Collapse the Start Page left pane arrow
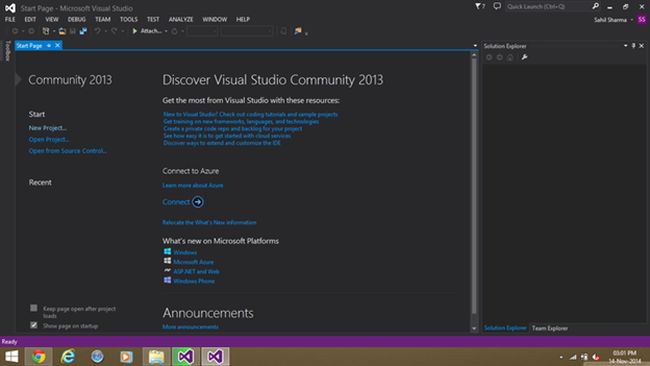The height and width of the screenshot is (366, 650). pyautogui.click(x=18, y=79)
